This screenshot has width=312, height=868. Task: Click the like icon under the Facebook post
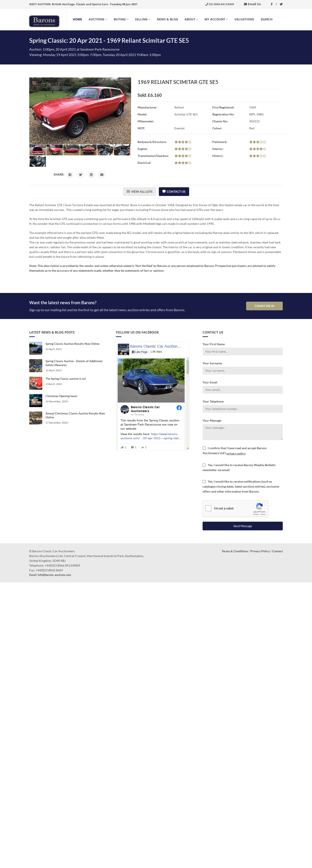pyautogui.click(x=122, y=447)
